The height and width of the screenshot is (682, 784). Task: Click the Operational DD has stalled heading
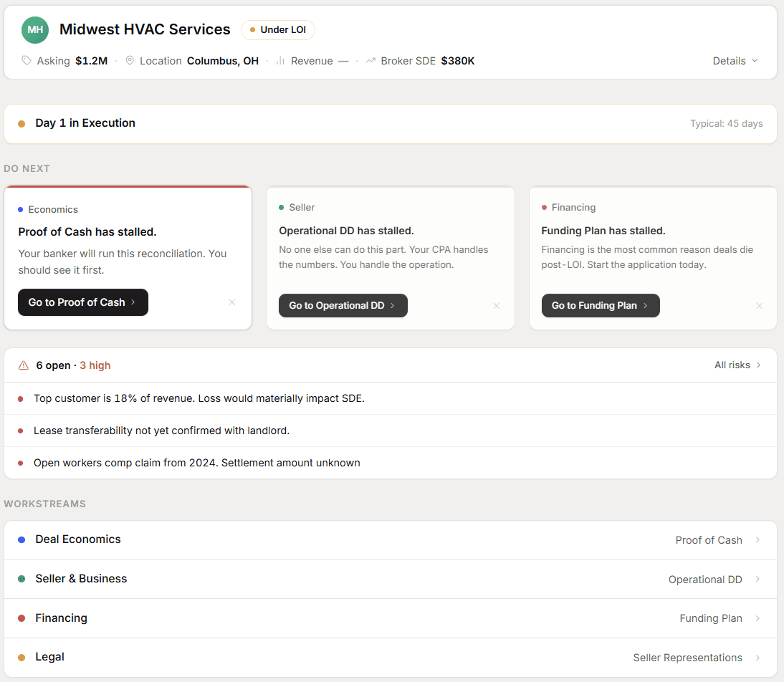click(x=347, y=231)
